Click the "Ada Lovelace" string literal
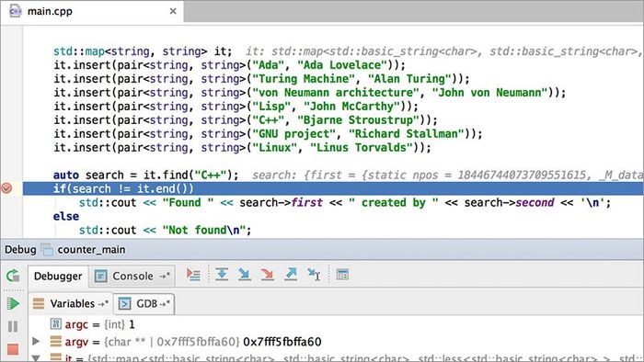The image size is (644, 362). 342,65
